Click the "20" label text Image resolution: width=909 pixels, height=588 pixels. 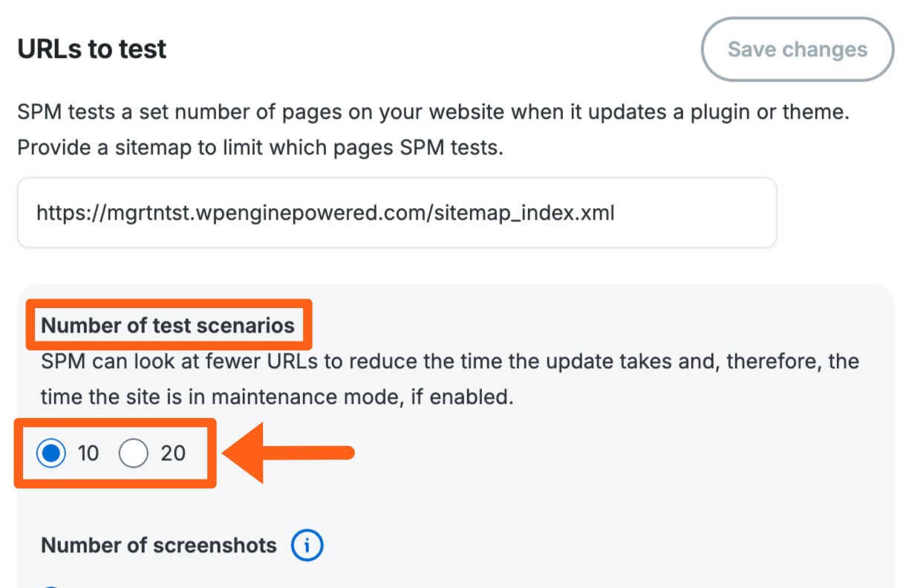pyautogui.click(x=172, y=453)
